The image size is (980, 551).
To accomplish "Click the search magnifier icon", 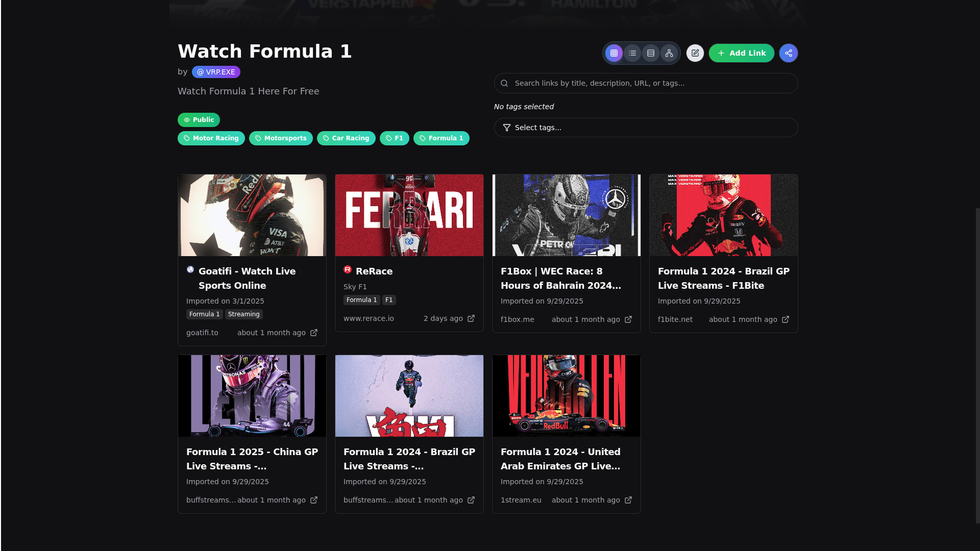I will pos(504,83).
